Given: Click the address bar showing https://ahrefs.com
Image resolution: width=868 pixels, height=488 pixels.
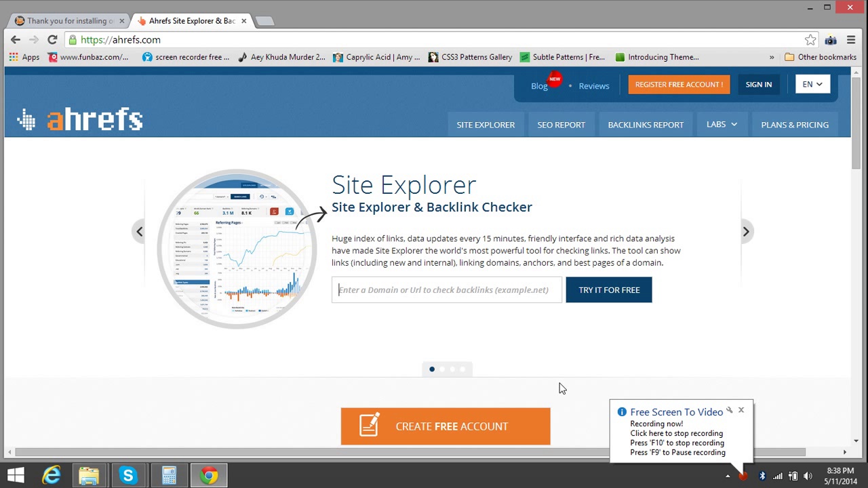Looking at the screenshot, I should point(434,40).
